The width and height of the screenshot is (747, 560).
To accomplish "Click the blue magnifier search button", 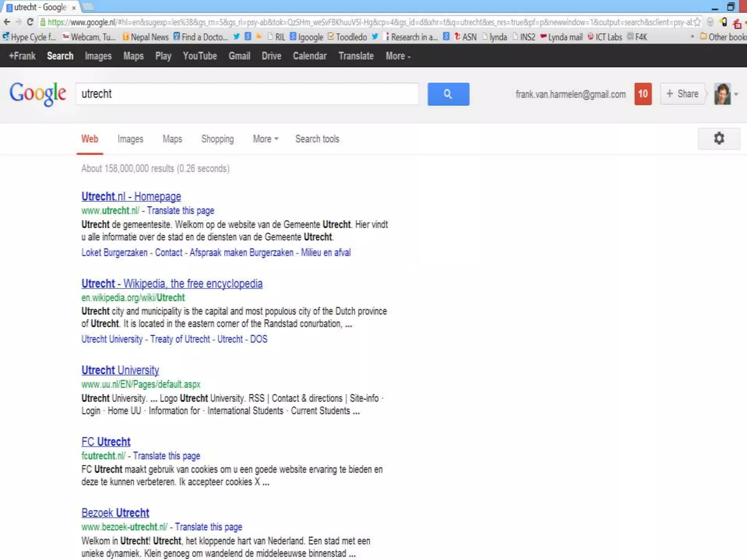I will point(448,94).
